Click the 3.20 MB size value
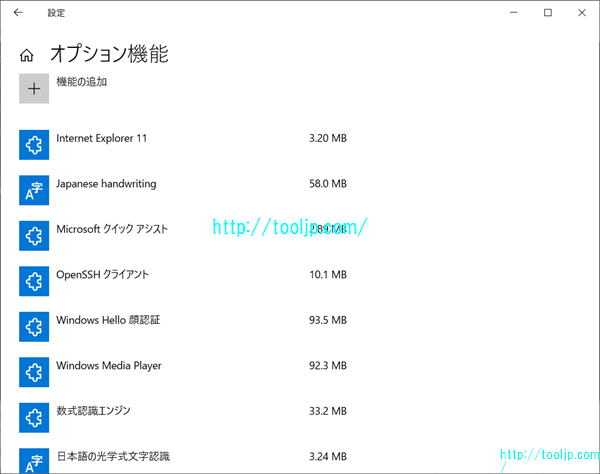600x474 pixels. 328,138
